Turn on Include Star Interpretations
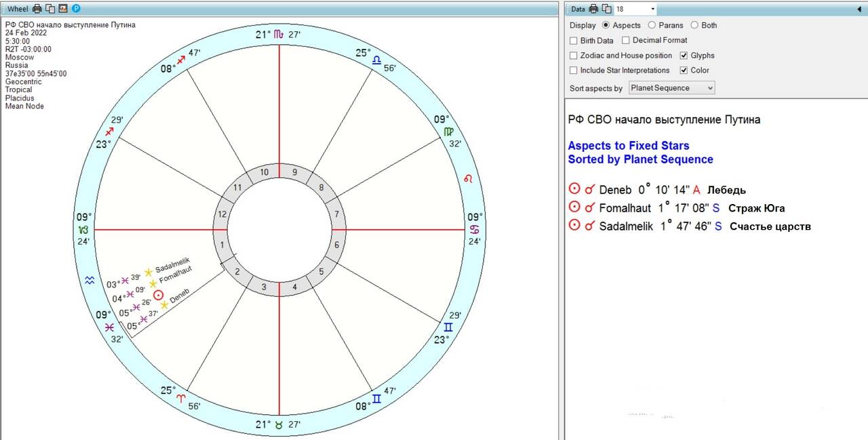The image size is (868, 440). click(x=574, y=71)
